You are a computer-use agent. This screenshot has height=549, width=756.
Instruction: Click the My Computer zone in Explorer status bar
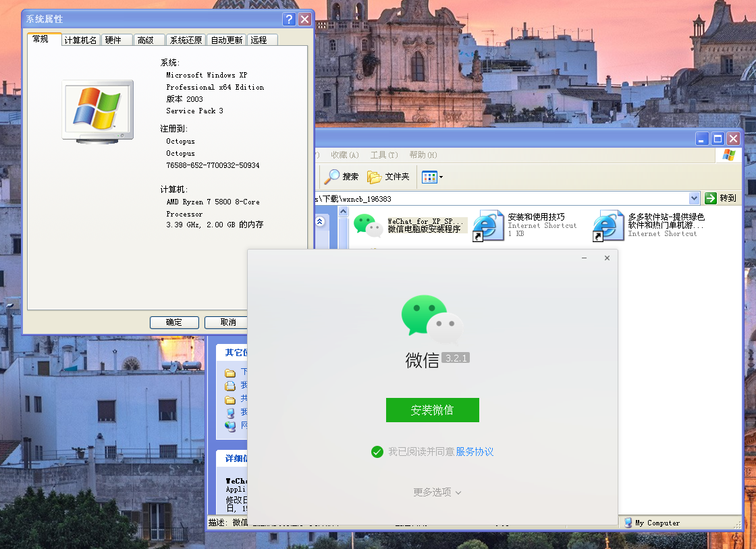[652, 523]
